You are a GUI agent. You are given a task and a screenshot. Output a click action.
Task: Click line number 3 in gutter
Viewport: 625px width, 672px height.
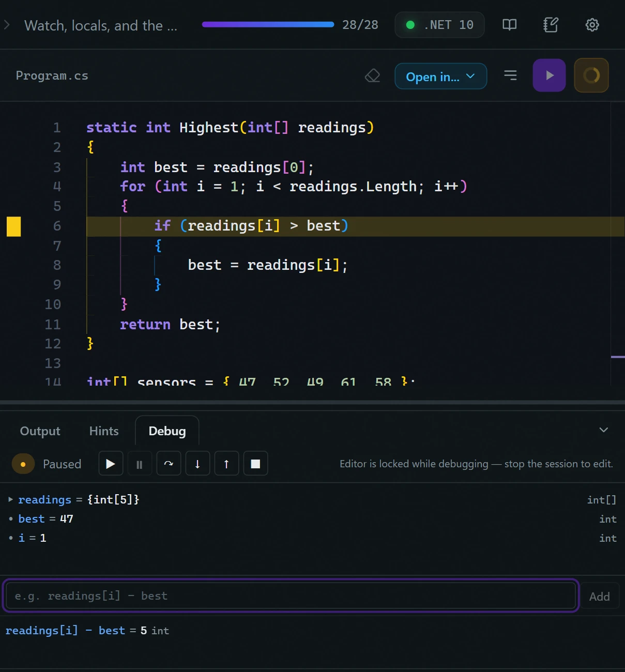click(57, 167)
